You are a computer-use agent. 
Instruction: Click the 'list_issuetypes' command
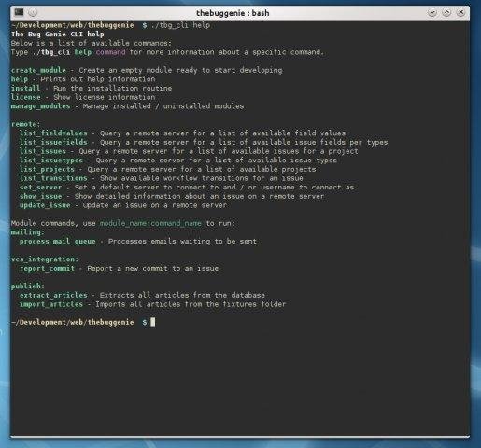(x=51, y=161)
